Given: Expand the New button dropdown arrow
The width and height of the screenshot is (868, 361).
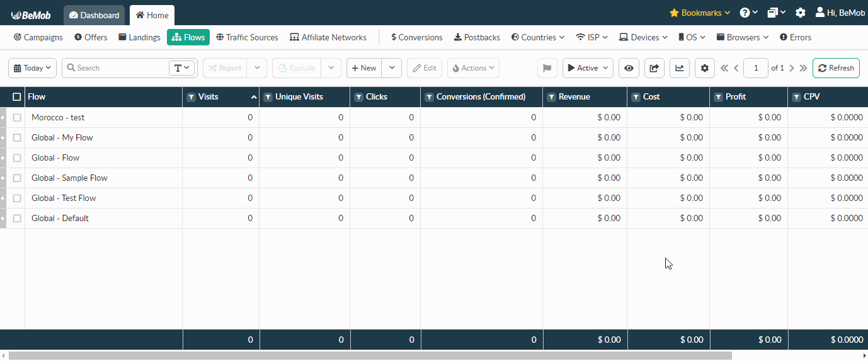Looking at the screenshot, I should tap(392, 68).
